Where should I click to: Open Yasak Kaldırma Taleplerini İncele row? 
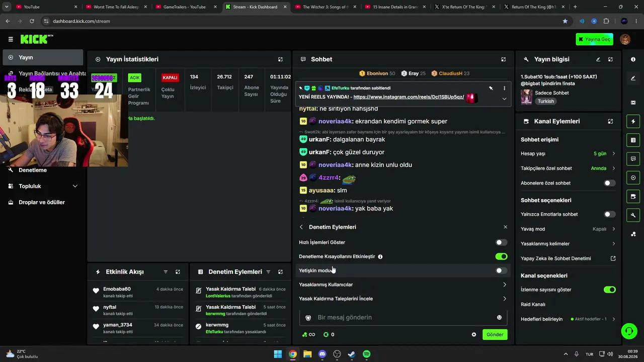click(403, 299)
